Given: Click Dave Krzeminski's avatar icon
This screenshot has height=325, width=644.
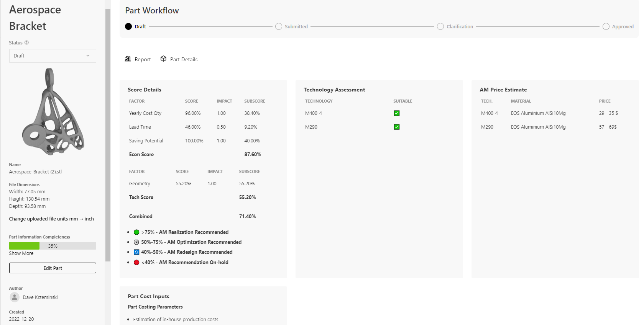Looking at the screenshot, I should coord(15,297).
